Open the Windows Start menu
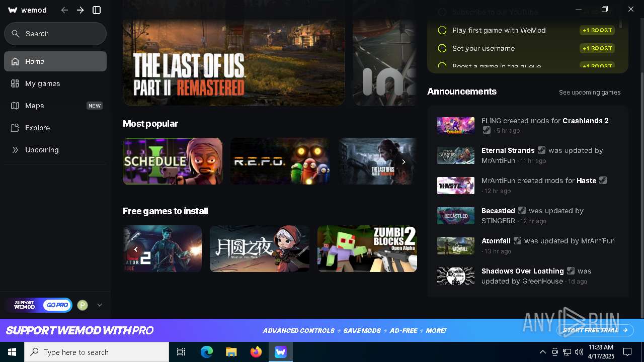Image resolution: width=644 pixels, height=362 pixels. pos(12,352)
